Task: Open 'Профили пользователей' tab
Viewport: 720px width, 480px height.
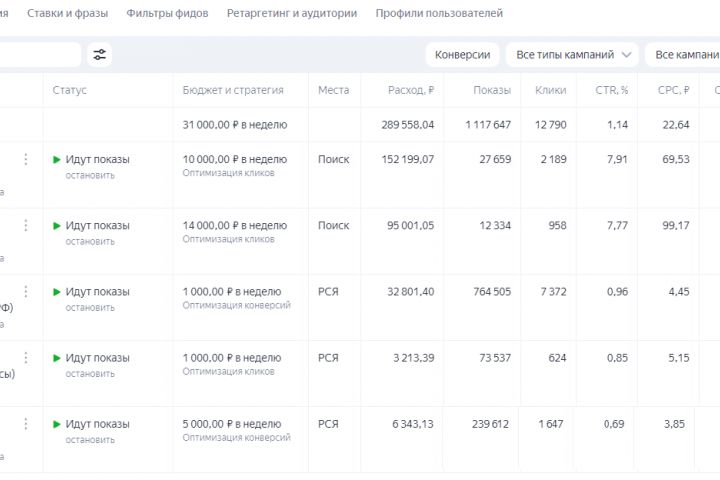Action: (x=439, y=14)
